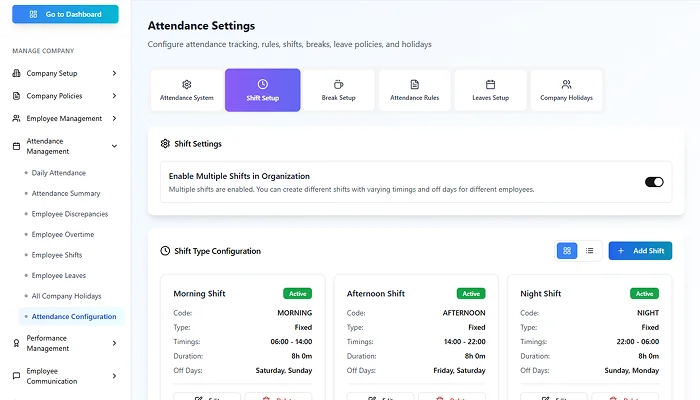Viewport: 700px width, 400px height.
Task: Collapse the Attendance Management section
Action: tap(114, 146)
